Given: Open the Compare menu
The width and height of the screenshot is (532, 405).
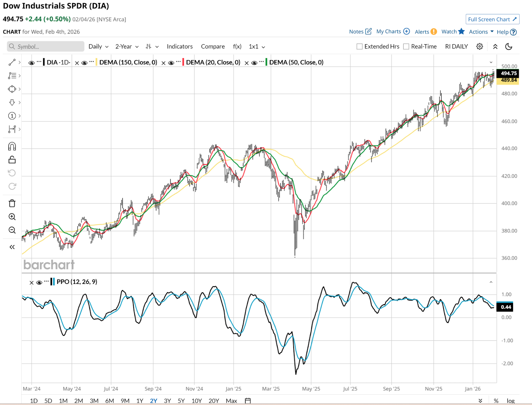Looking at the screenshot, I should [x=213, y=47].
